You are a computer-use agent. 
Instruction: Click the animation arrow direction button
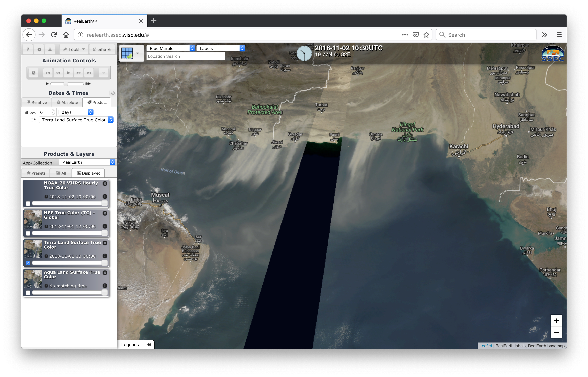coord(103,73)
